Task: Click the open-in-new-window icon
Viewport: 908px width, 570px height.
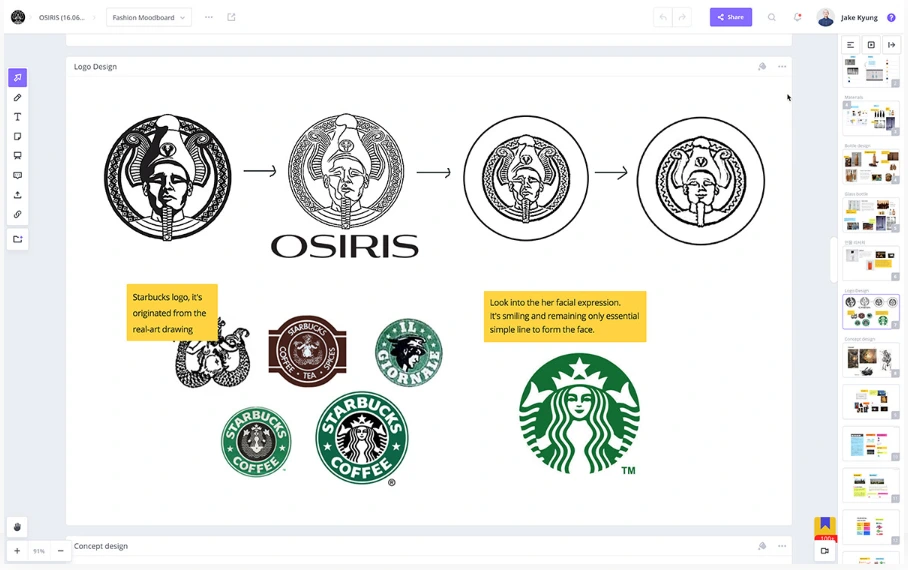Action: (232, 17)
